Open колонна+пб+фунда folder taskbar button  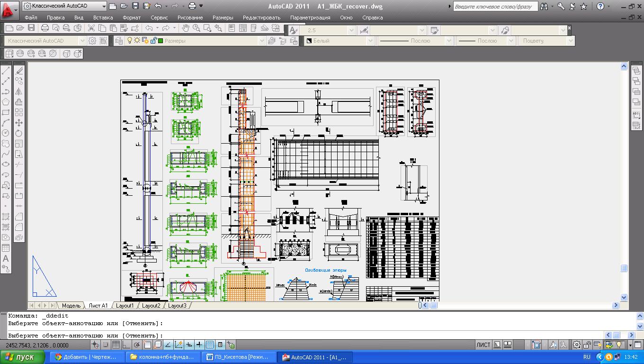(162, 357)
